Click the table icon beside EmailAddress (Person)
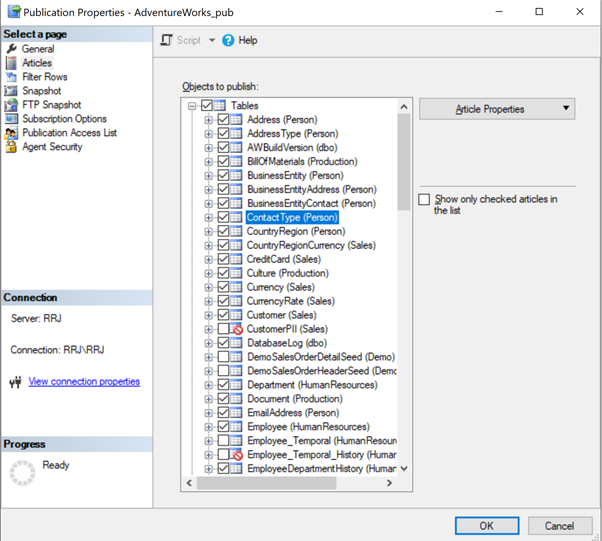This screenshot has width=602, height=541. (x=236, y=413)
